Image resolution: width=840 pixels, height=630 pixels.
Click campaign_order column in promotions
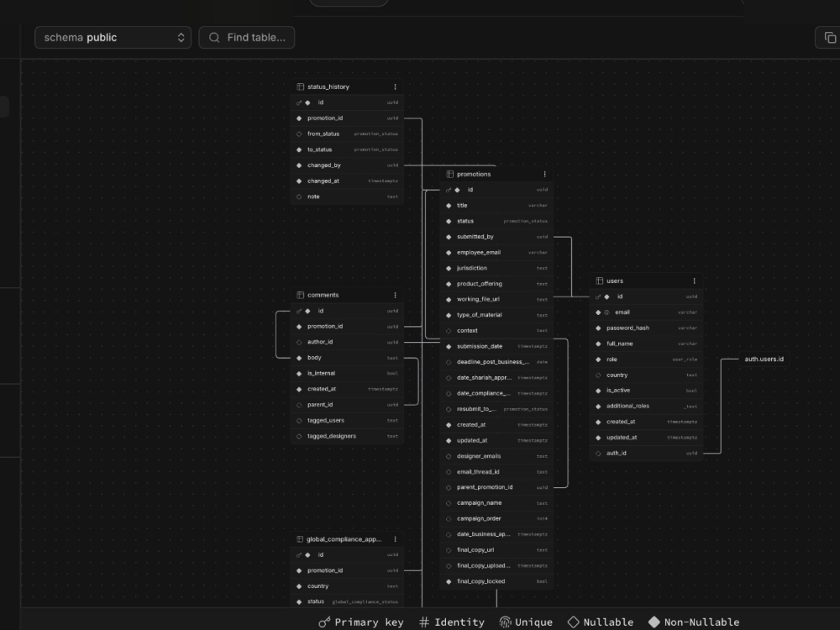click(496, 518)
